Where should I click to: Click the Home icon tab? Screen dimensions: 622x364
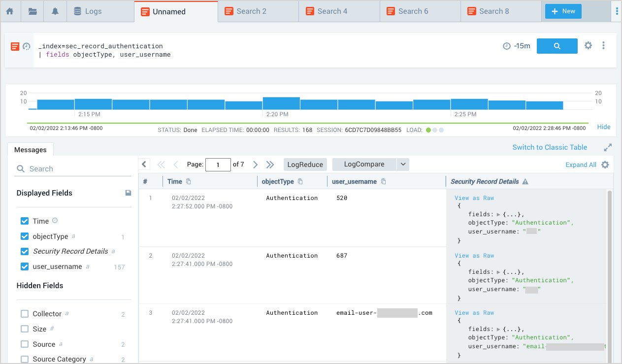(10, 11)
